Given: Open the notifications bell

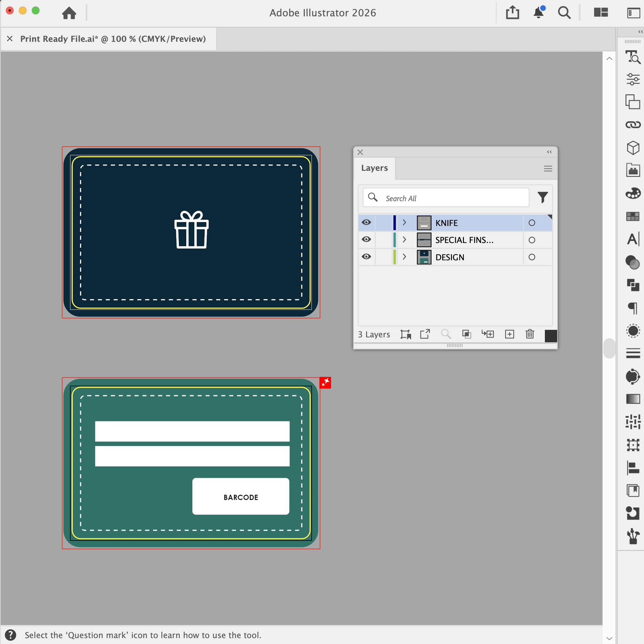Looking at the screenshot, I should pyautogui.click(x=539, y=13).
